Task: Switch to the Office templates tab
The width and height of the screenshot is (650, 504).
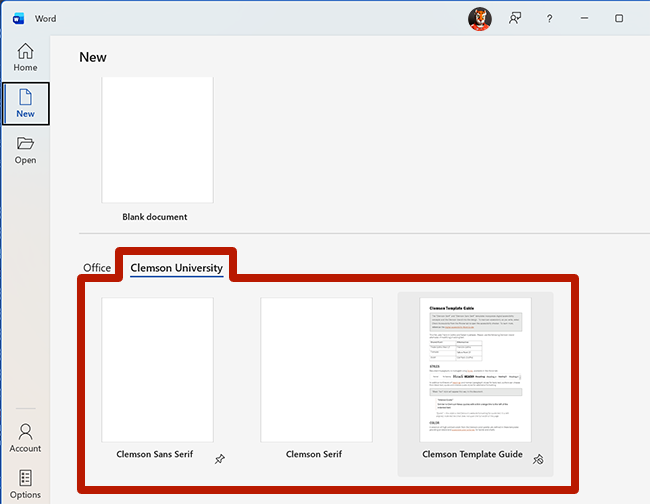Action: pos(97,268)
